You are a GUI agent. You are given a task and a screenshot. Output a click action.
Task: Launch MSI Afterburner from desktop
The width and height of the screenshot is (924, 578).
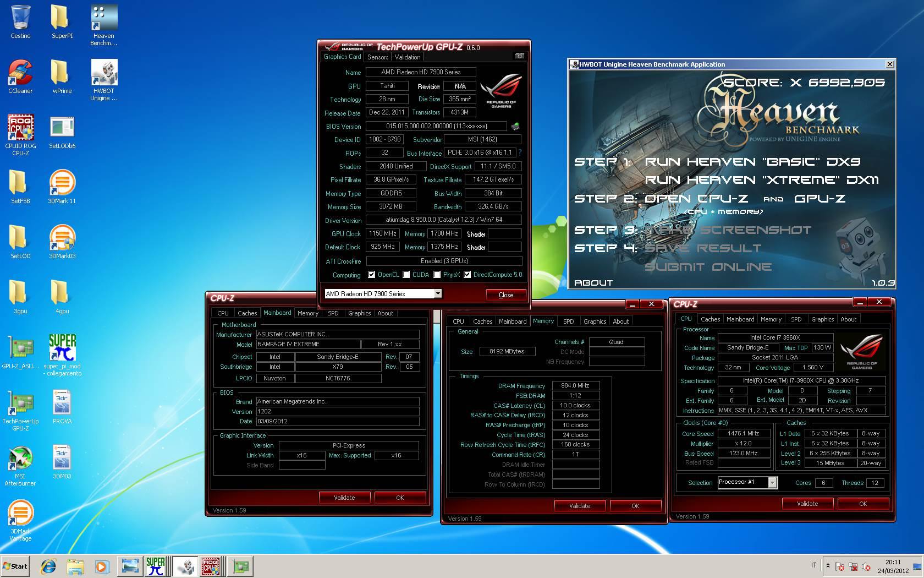(x=20, y=466)
